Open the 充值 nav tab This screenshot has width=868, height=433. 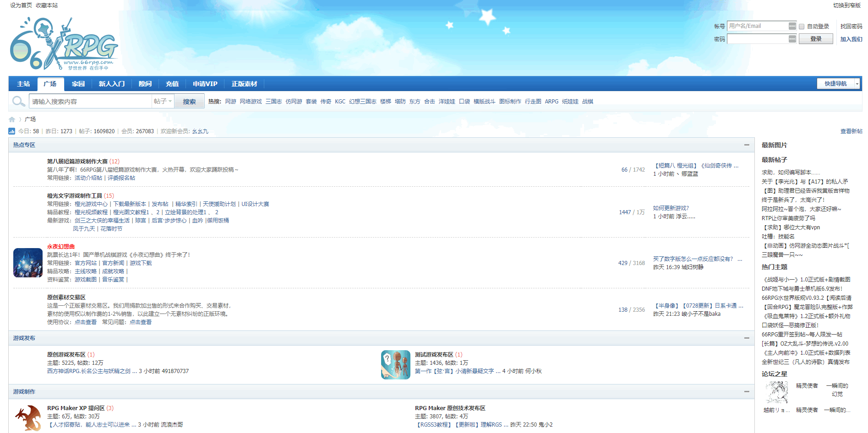pos(172,84)
